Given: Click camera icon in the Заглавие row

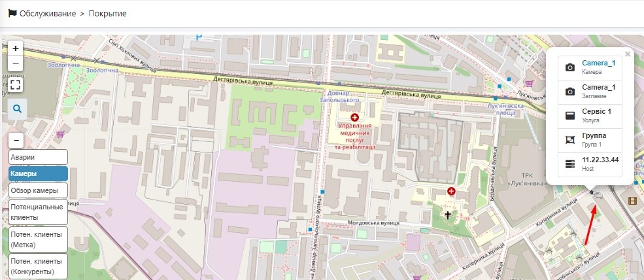Looking at the screenshot, I should pos(570,92).
